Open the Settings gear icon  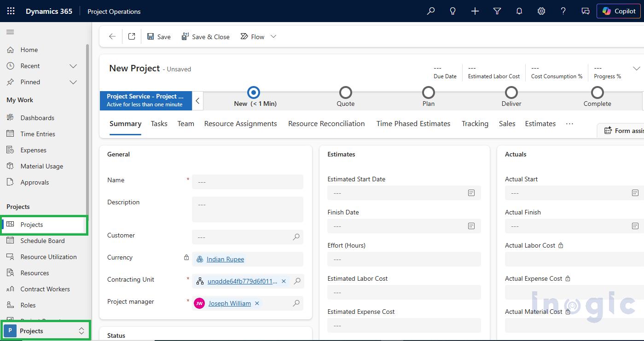coord(541,11)
